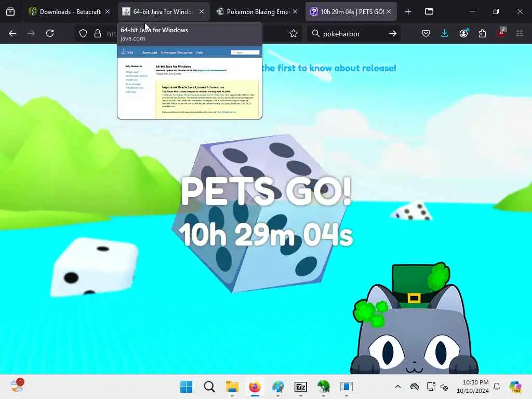Switch to the Downloads - Betacraft tab
This screenshot has width=532, height=399.
pos(70,11)
